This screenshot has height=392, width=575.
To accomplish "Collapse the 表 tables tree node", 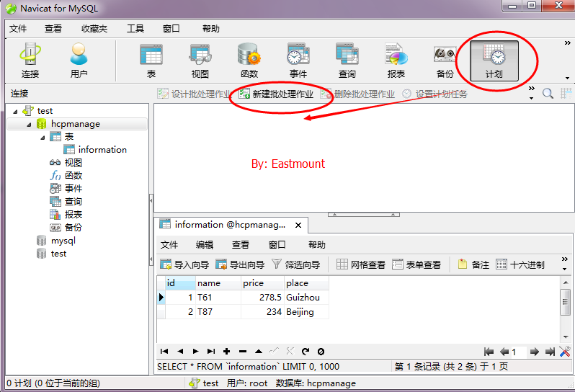I will coord(43,138).
